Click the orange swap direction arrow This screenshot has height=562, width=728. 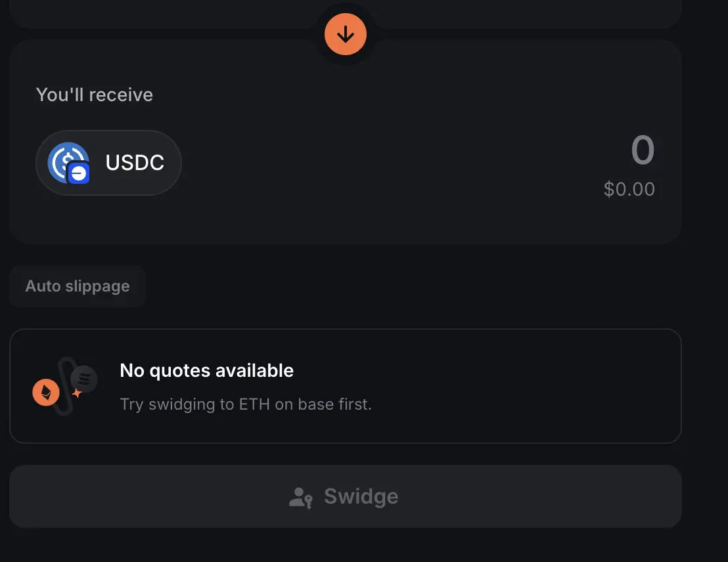[x=346, y=34]
